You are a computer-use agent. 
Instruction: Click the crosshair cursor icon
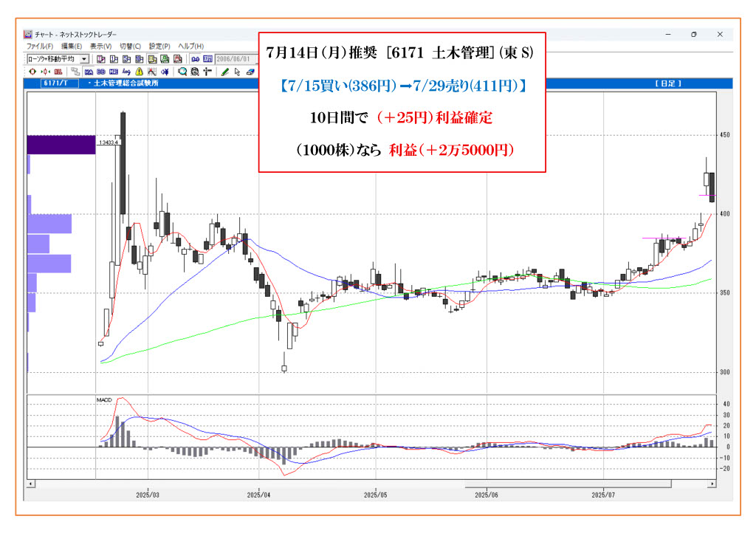pyautogui.click(x=207, y=72)
